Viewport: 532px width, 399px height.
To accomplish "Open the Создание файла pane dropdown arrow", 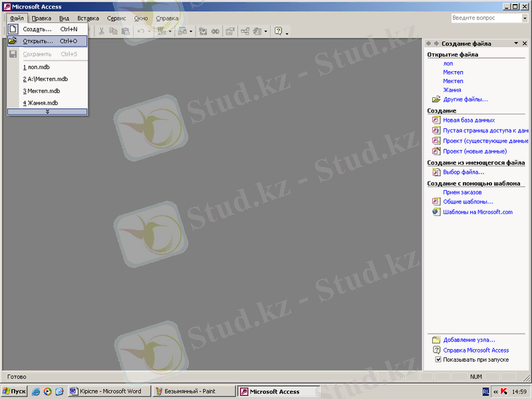I will (x=515, y=43).
